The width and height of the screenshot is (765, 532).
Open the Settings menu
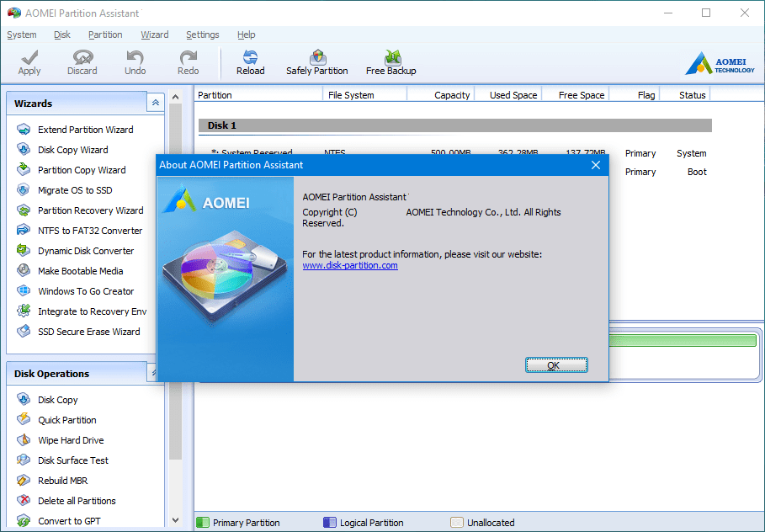[203, 35]
